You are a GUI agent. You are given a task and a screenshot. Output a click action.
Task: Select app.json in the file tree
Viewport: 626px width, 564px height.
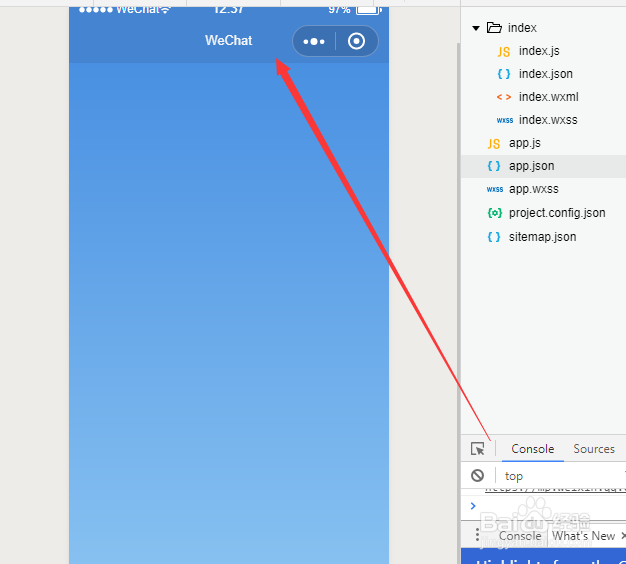point(543,166)
